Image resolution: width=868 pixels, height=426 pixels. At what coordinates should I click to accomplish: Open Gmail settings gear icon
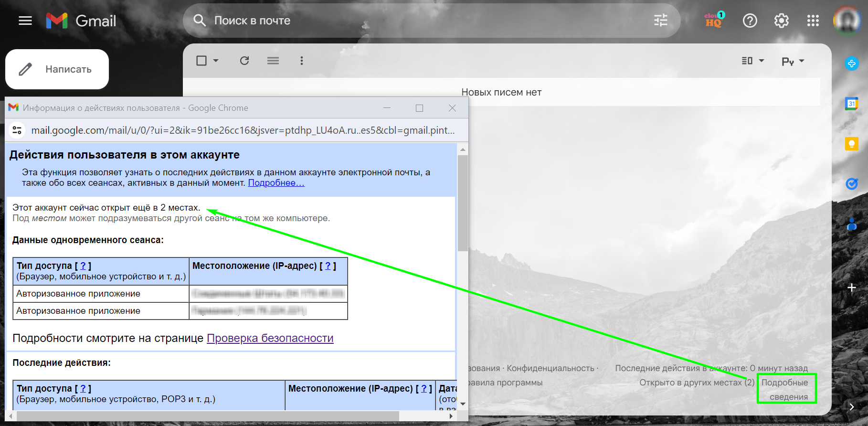coord(781,21)
